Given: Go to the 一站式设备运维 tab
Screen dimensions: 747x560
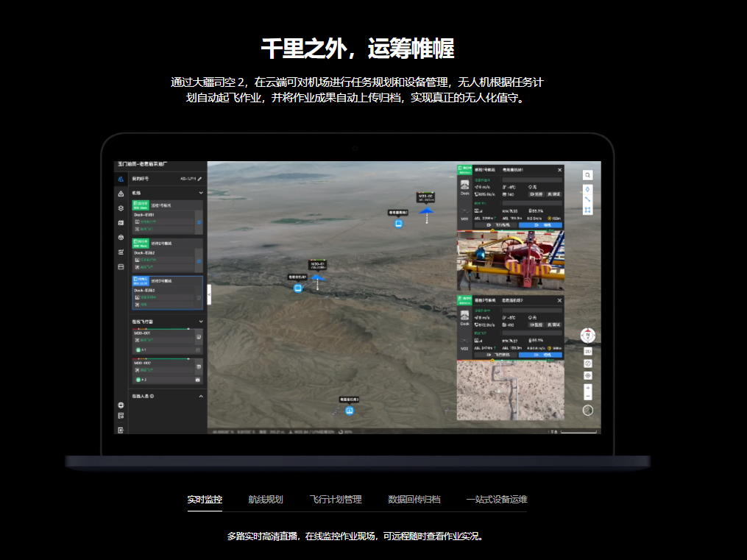Looking at the screenshot, I should [x=497, y=500].
